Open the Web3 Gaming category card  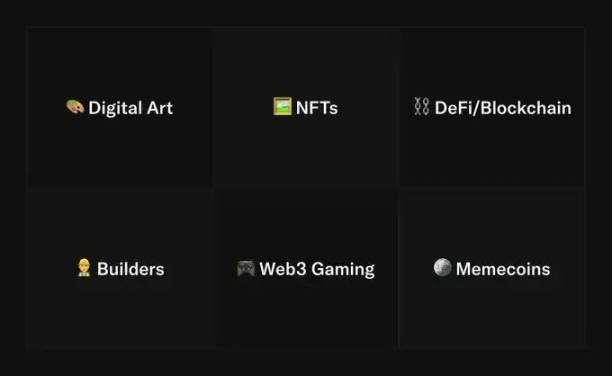[x=306, y=269]
